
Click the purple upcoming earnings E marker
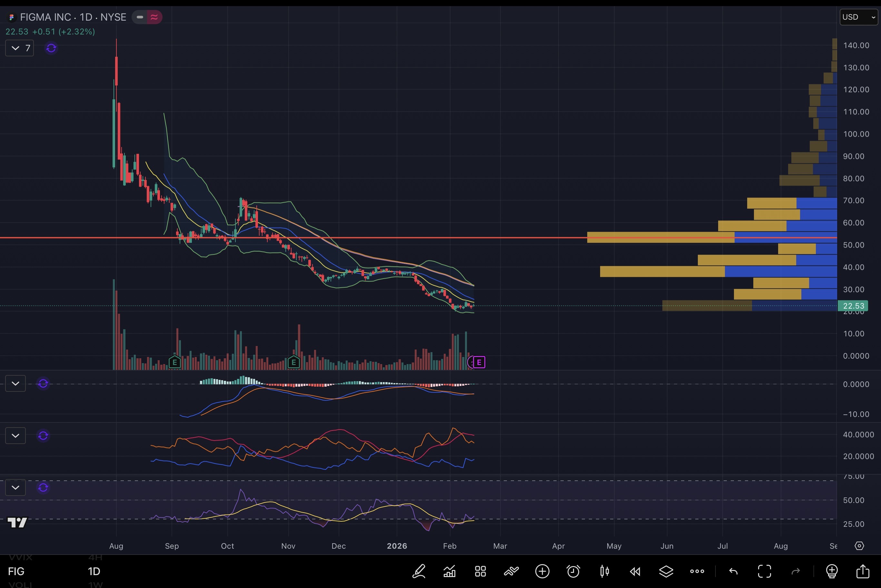479,362
